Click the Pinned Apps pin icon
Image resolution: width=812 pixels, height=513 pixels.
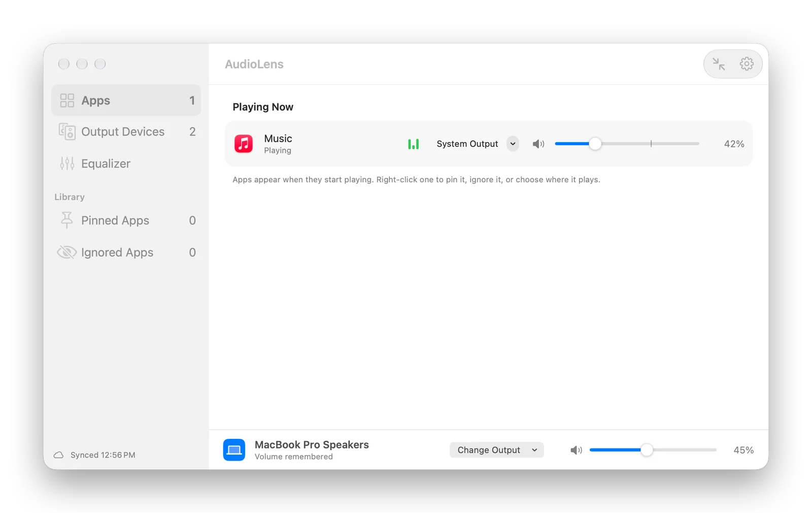66,220
